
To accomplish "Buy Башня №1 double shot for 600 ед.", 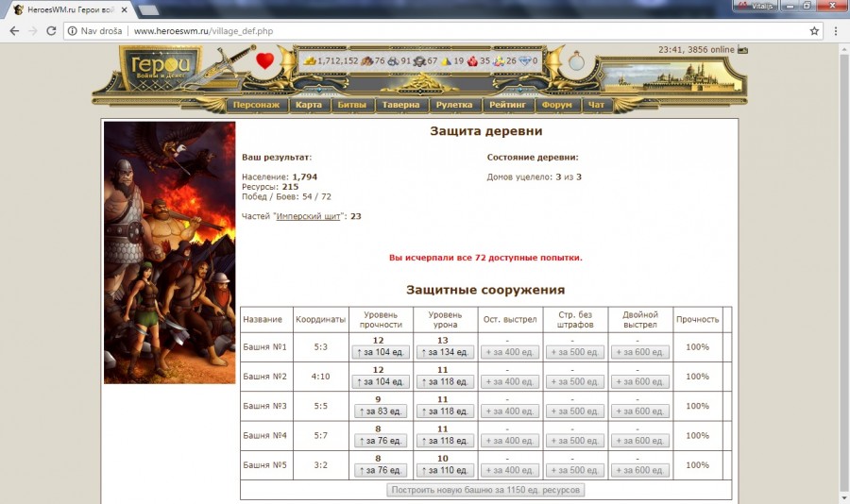I will (639, 352).
